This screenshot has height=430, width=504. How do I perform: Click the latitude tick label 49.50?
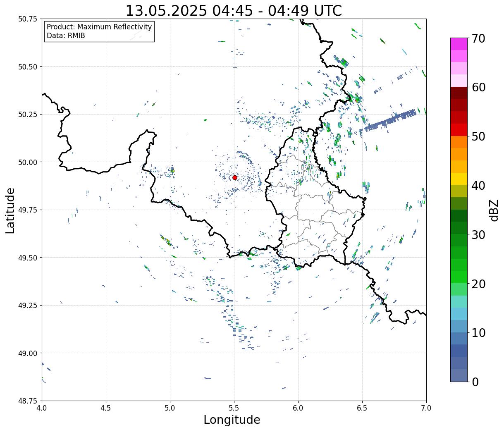click(28, 258)
